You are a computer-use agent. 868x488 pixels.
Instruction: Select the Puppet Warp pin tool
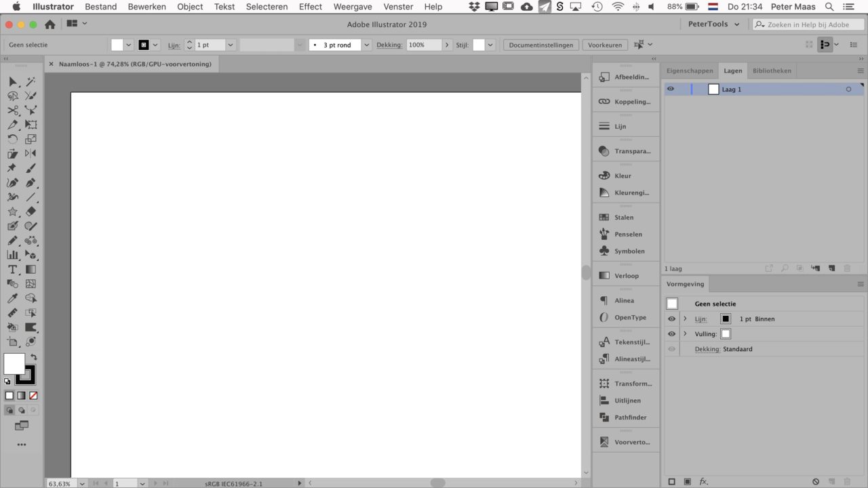[13, 168]
